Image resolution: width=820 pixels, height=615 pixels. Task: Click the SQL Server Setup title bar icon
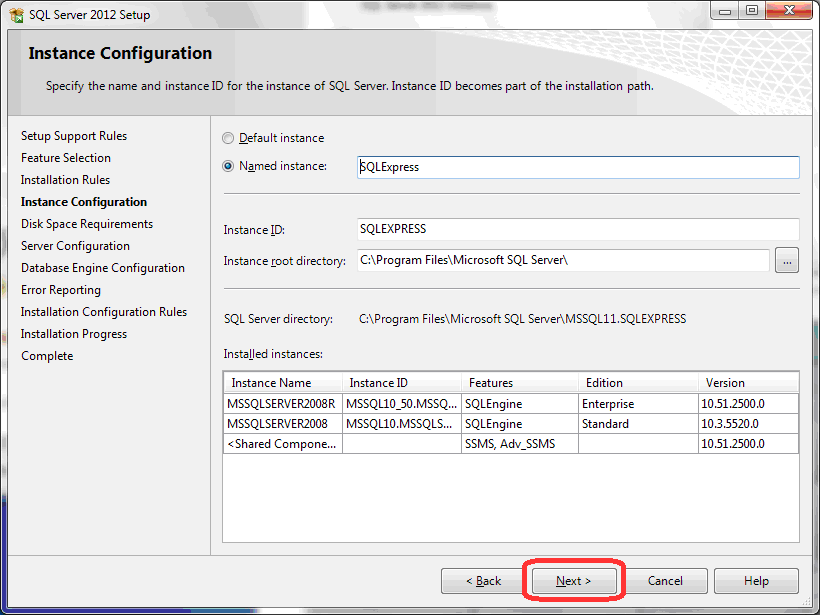16,14
